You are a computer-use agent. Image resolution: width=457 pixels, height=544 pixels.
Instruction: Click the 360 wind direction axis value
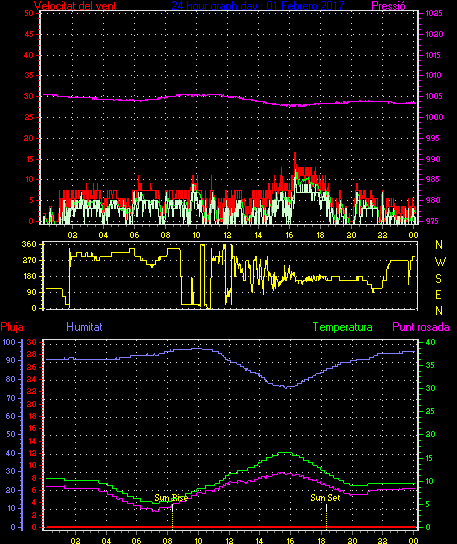(x=29, y=244)
